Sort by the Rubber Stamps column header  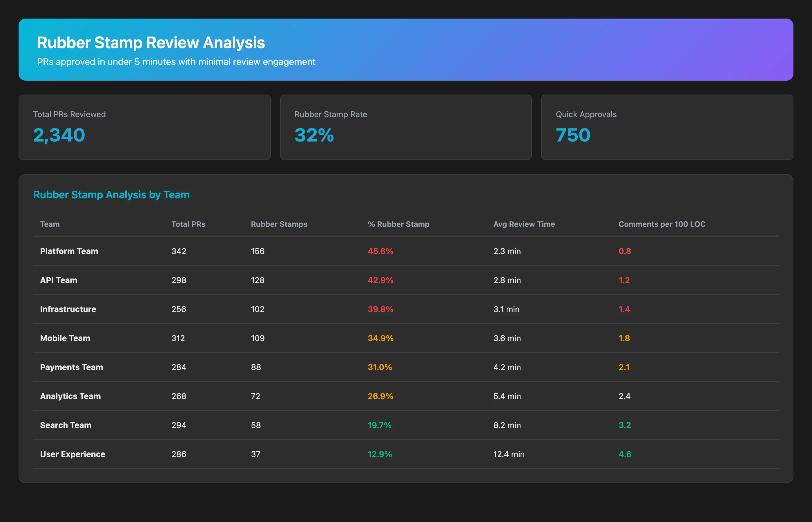click(279, 224)
